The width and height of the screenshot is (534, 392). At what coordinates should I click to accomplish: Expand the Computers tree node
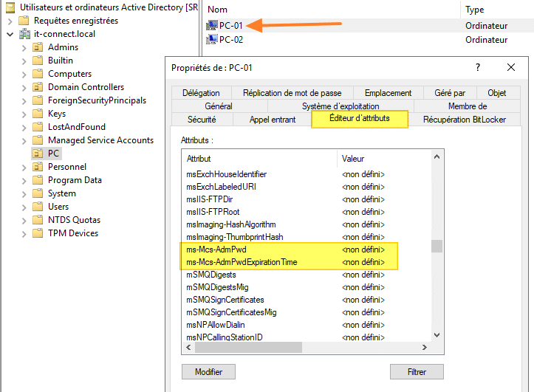click(x=24, y=74)
